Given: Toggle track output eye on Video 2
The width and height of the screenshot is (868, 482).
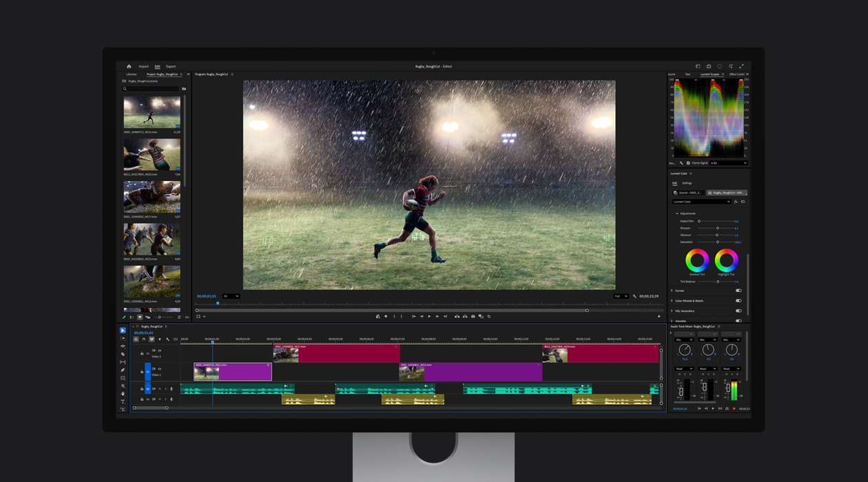Looking at the screenshot, I should [x=159, y=350].
